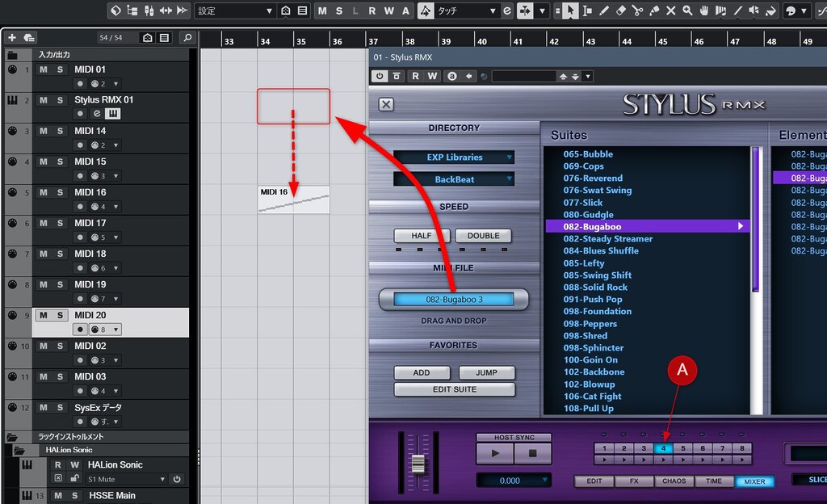Select the Object Selection arrow tool
Image resolution: width=827 pixels, height=504 pixels.
pyautogui.click(x=570, y=10)
